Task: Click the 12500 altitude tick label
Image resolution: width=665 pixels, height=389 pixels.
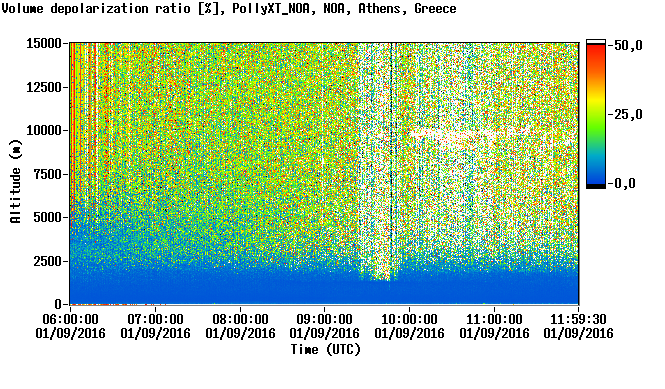Action: point(44,87)
